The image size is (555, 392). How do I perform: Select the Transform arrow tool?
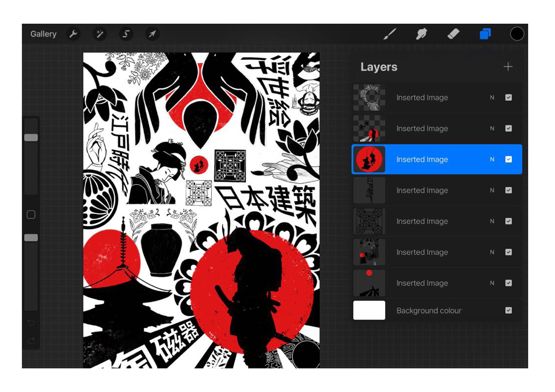152,34
